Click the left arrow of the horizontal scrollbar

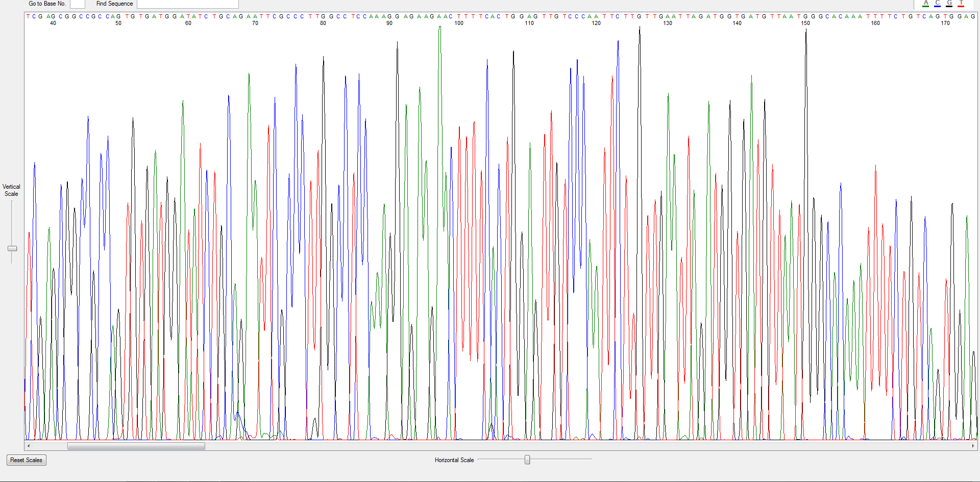(29, 445)
